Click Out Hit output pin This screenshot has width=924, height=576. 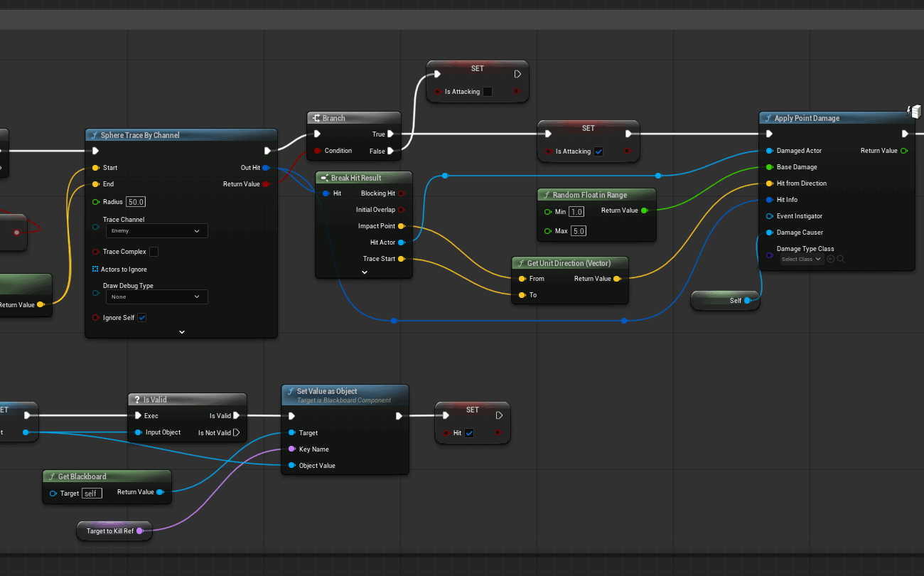point(266,168)
